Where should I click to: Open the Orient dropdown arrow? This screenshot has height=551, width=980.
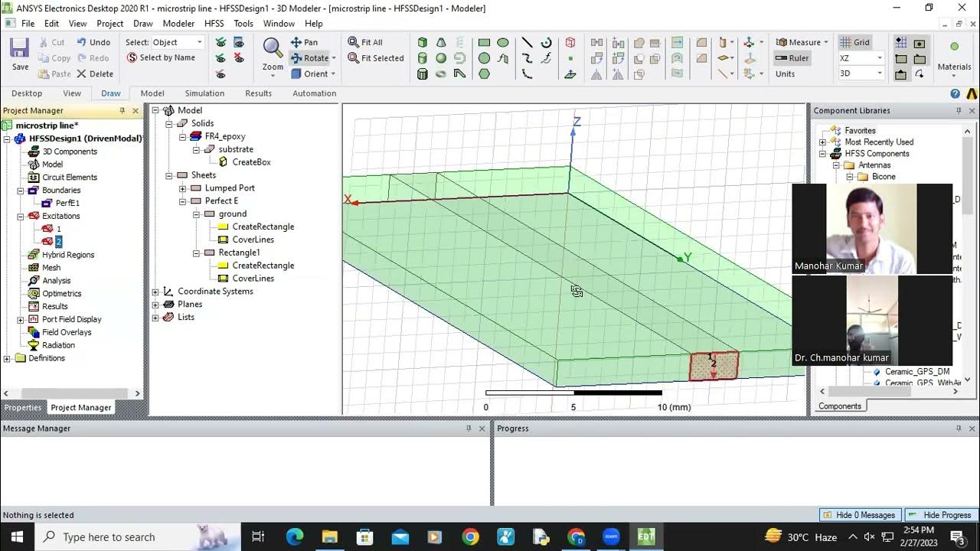pyautogui.click(x=334, y=74)
